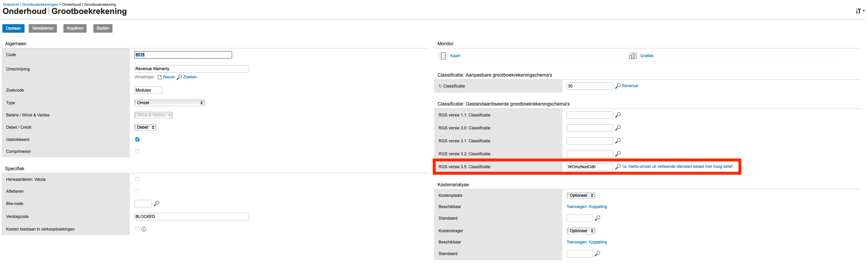Screen dimensions: 868x268
Task: Click info icon beside Kosten toestaan checkbox
Action: [144, 229]
